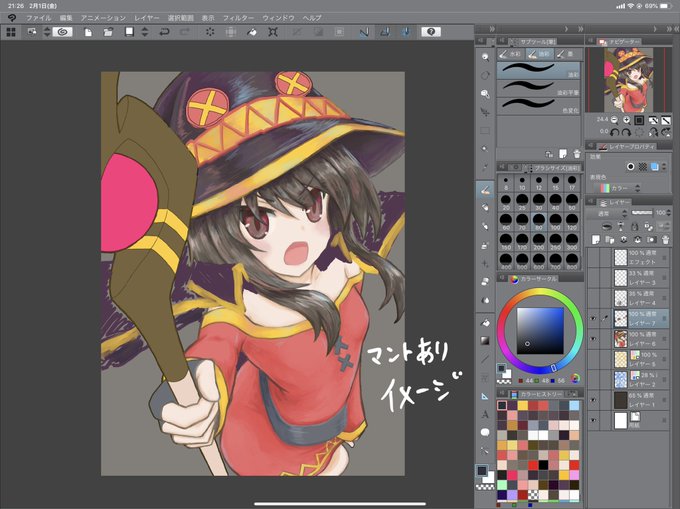Open the Window menu
Image resolution: width=680 pixels, height=509 pixels.
(278, 18)
